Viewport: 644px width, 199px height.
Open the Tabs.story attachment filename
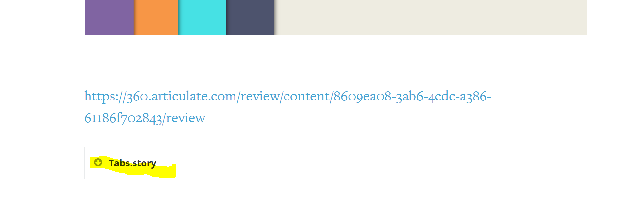click(x=132, y=163)
